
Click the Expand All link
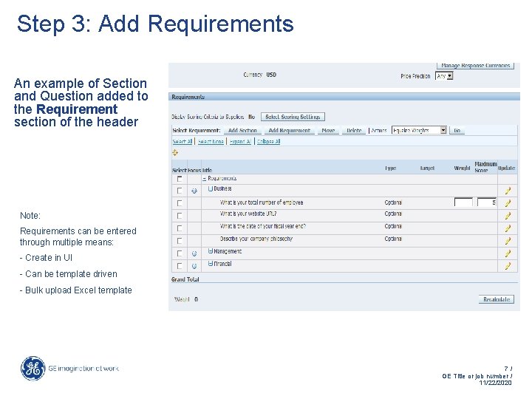[240, 141]
